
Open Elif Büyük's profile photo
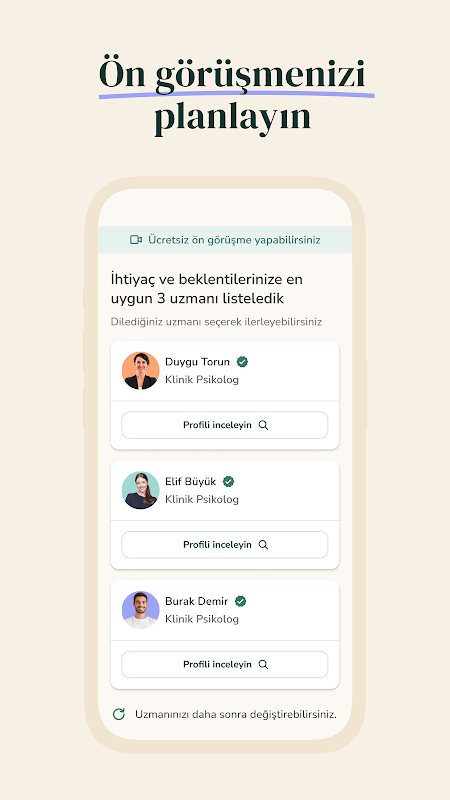(x=141, y=490)
